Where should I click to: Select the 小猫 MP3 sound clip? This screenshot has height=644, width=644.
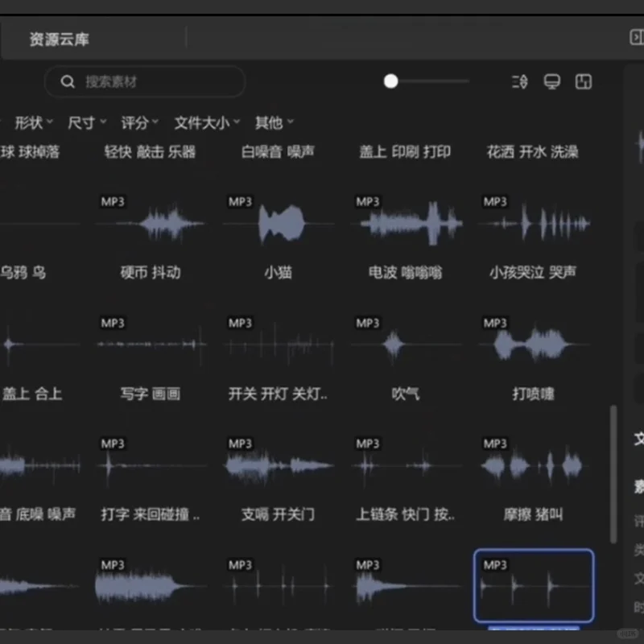279,221
